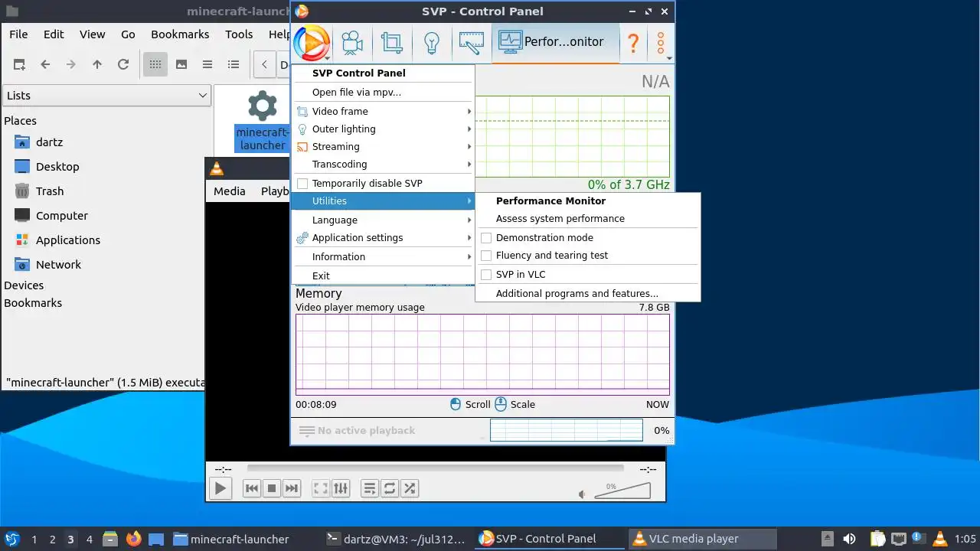The height and width of the screenshot is (551, 980).
Task: Expand Language submenu
Action: pyautogui.click(x=383, y=220)
